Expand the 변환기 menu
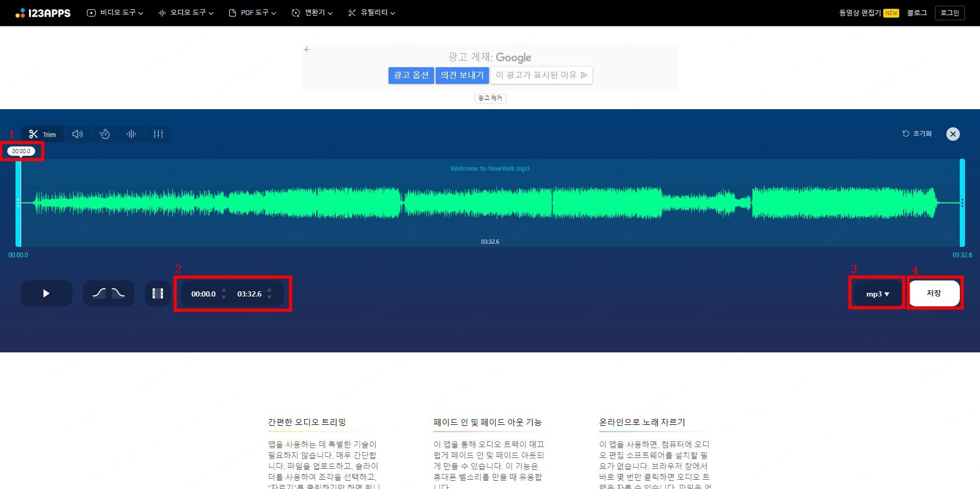 [x=312, y=12]
